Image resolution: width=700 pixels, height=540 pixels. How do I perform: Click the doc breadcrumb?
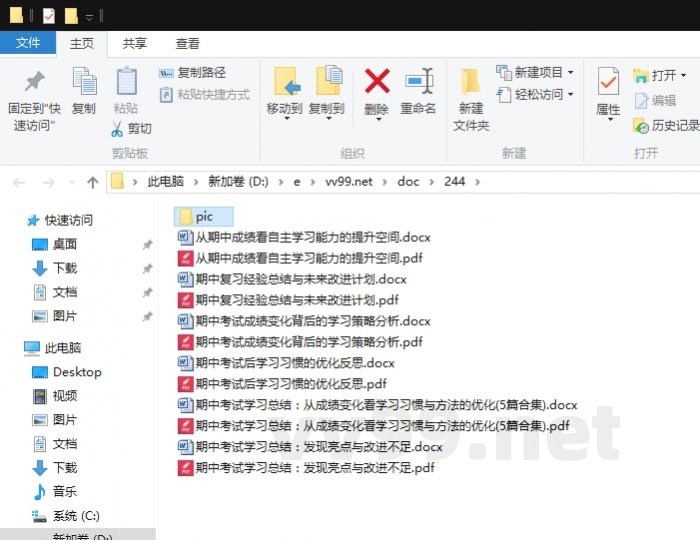click(408, 182)
